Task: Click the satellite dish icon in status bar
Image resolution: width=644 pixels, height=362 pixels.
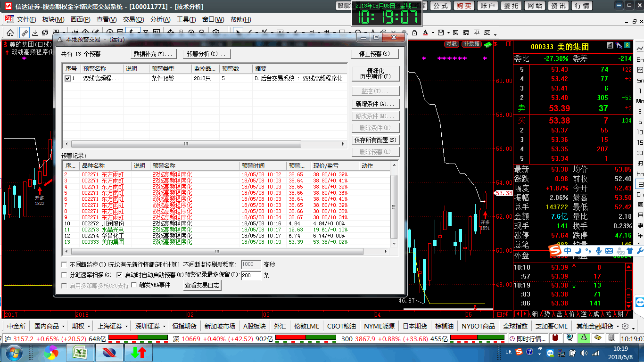Action: [570, 338]
